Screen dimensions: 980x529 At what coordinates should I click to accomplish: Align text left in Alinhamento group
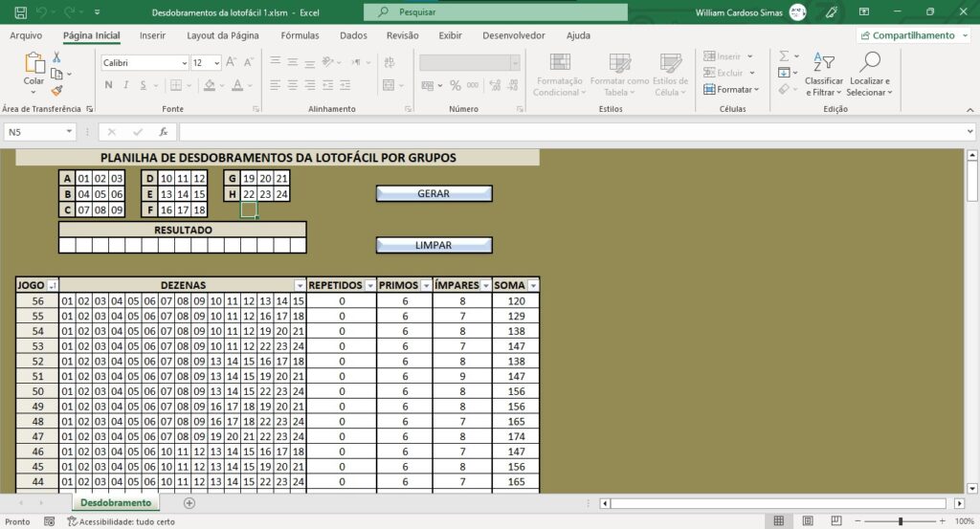click(275, 85)
